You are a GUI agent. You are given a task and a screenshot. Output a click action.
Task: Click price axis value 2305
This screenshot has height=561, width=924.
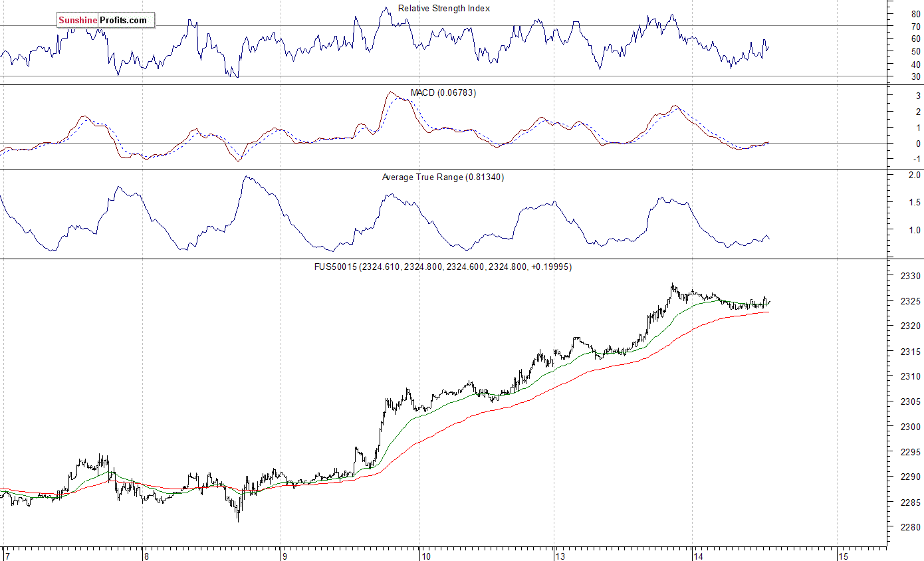[911, 401]
